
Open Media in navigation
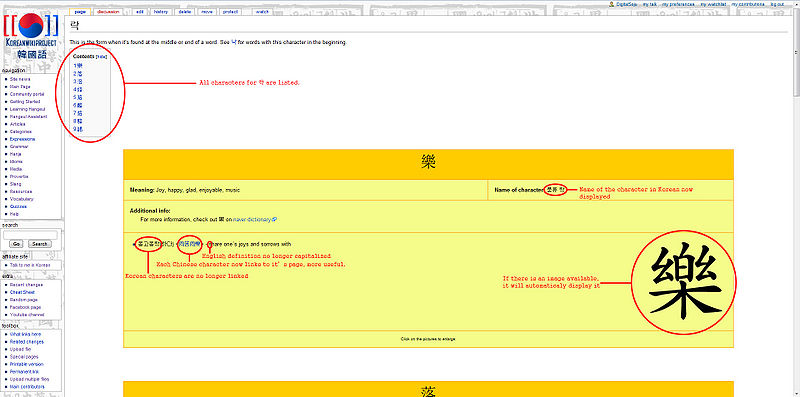(x=16, y=169)
